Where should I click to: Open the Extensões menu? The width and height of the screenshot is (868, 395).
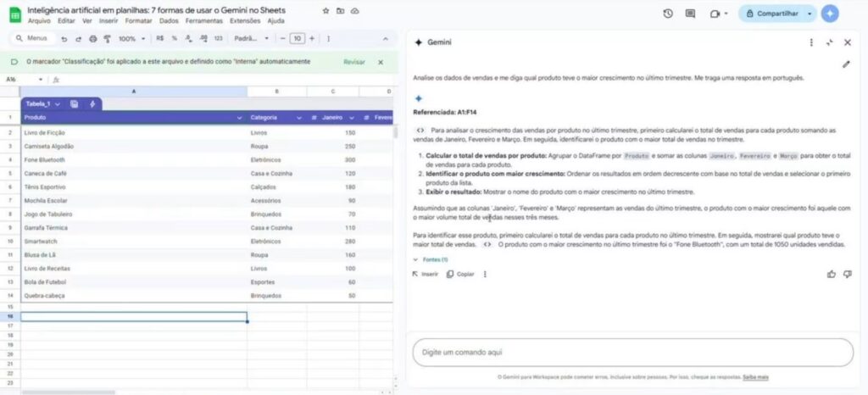[x=245, y=21]
